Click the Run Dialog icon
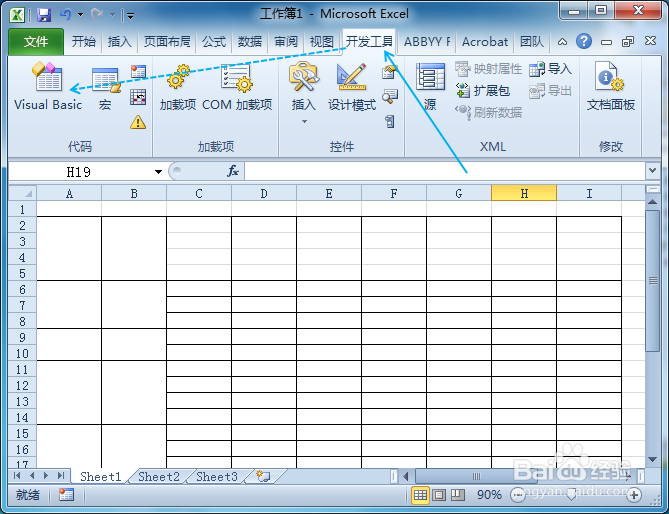Screen dimensions: 669x514 coord(390,122)
